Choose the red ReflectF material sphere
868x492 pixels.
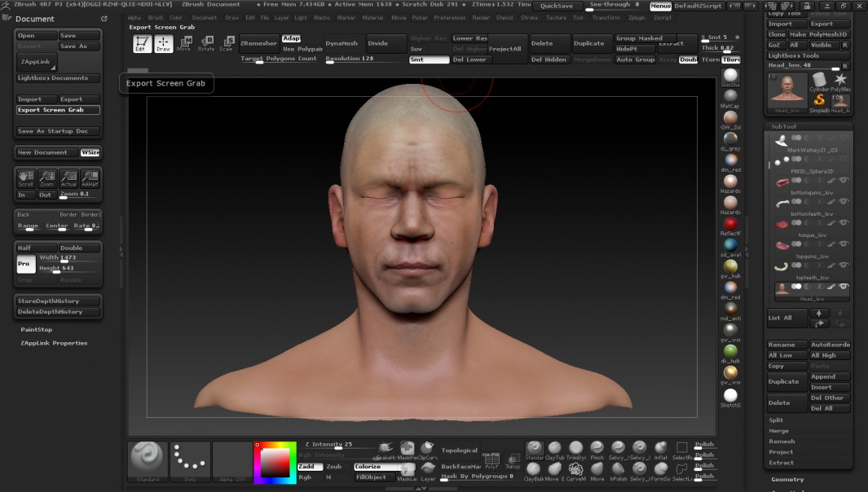[731, 226]
